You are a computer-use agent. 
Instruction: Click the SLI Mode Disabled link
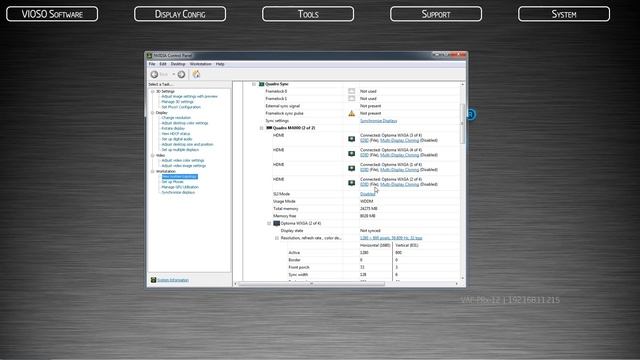pos(367,194)
